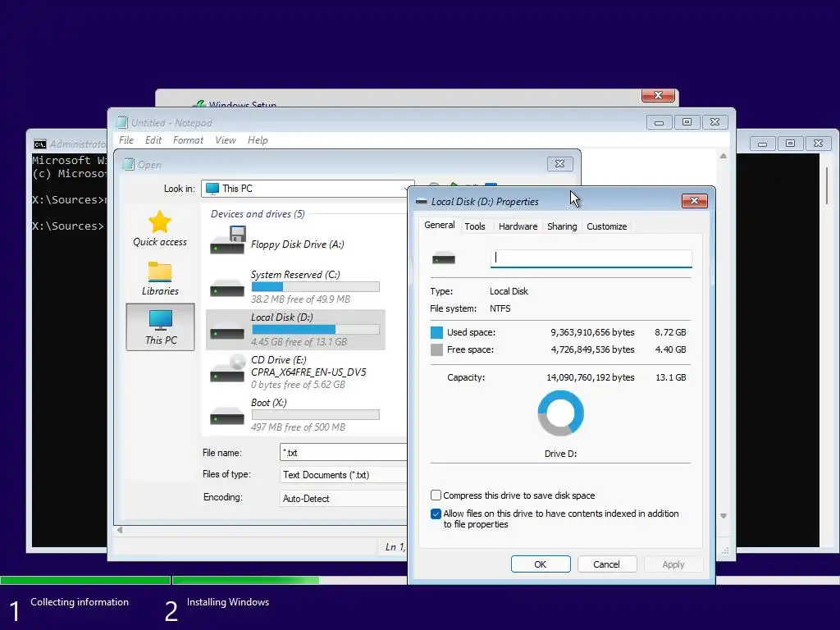The image size is (840, 630).
Task: Click the '38.2 MB free of 49.9 MB' text
Action: (x=300, y=299)
